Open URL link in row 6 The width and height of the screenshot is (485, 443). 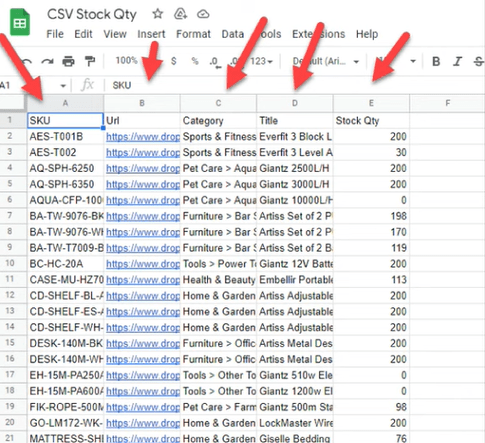point(143,201)
